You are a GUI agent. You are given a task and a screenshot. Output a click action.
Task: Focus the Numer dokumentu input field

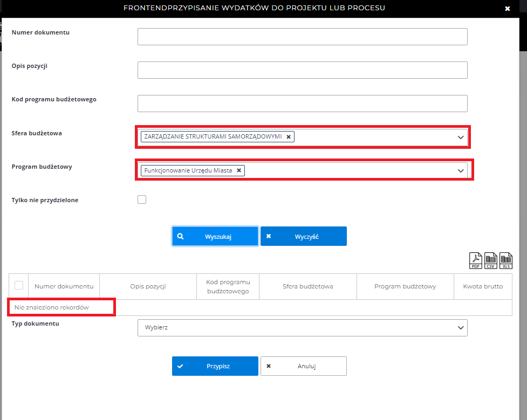(x=302, y=37)
